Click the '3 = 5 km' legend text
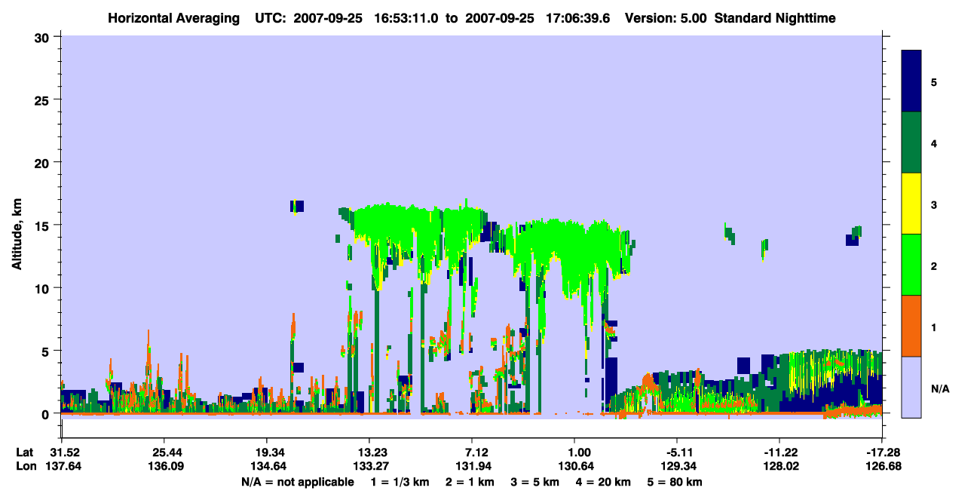 535,482
